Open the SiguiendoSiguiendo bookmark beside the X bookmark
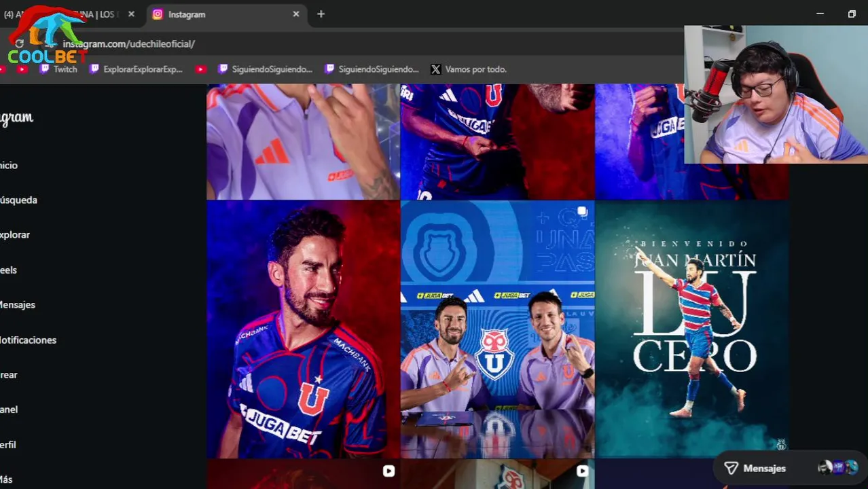The width and height of the screenshot is (868, 489). click(x=372, y=69)
